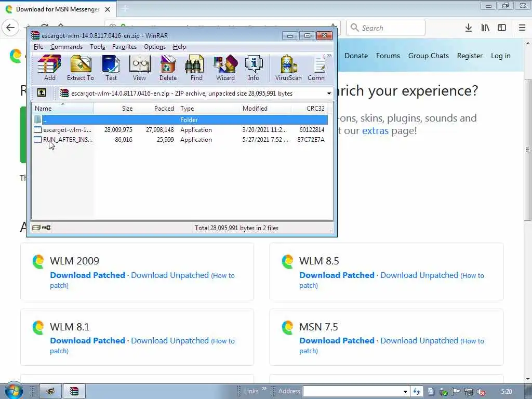This screenshot has height=399, width=532.
Task: Sort by Type column header
Action: pos(209,108)
